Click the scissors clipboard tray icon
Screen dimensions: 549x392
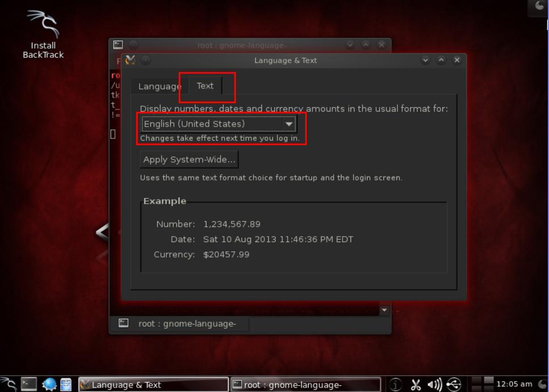click(416, 385)
